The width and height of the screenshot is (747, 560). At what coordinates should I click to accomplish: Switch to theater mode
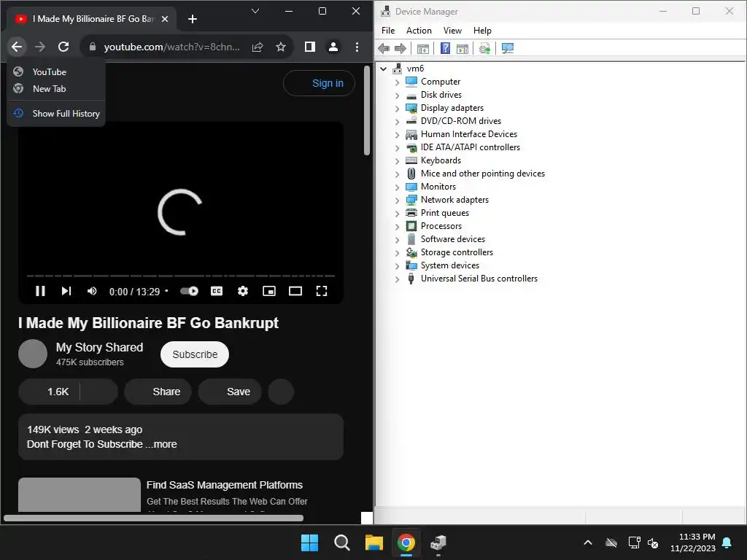(x=295, y=291)
